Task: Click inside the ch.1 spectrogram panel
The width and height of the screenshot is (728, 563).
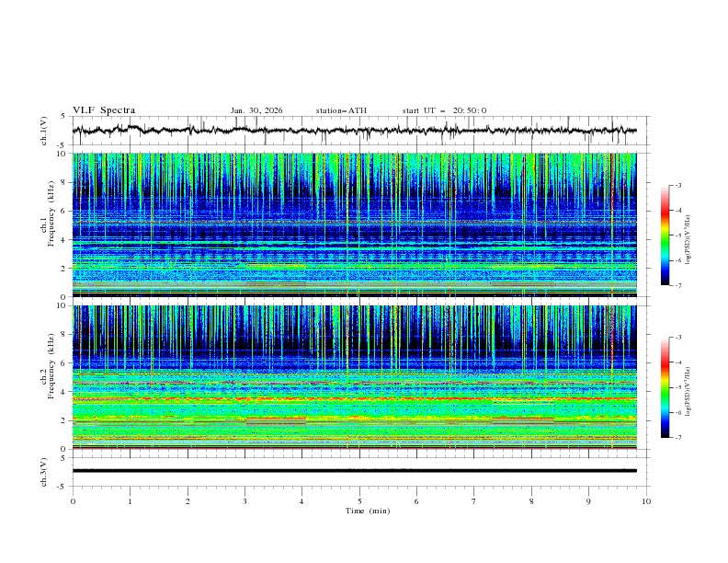Action: 358,224
